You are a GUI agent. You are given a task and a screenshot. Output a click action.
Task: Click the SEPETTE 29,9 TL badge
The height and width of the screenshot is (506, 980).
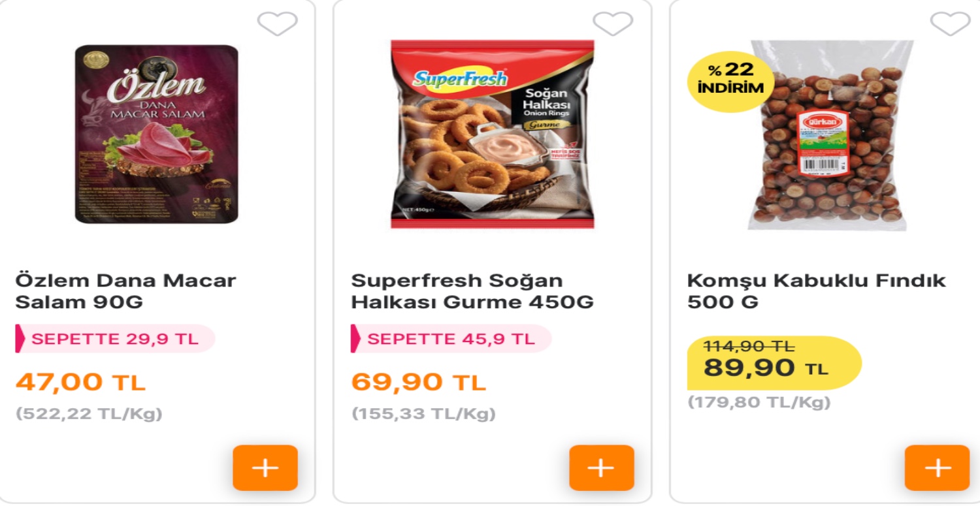point(114,339)
